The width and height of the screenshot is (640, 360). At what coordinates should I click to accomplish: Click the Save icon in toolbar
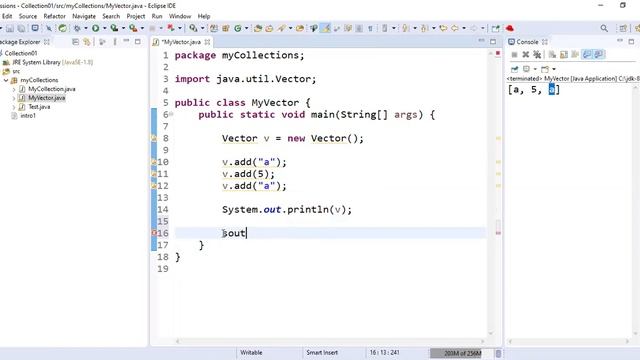pyautogui.click(x=10, y=28)
